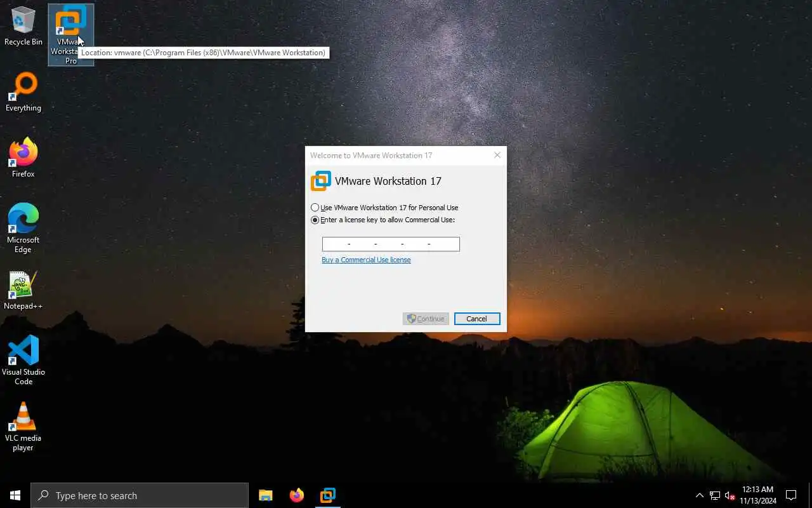Viewport: 812px width, 508px height.
Task: Open the Recycle Bin desktop icon
Action: (x=23, y=27)
